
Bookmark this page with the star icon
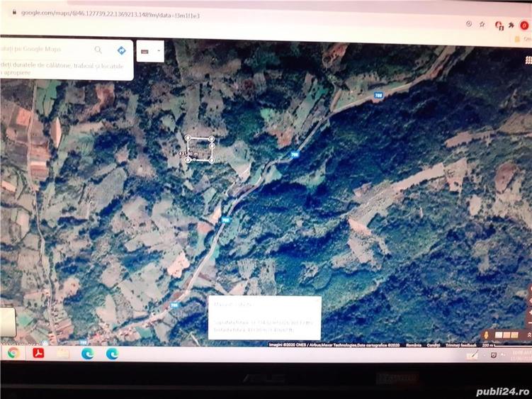[x=482, y=24]
